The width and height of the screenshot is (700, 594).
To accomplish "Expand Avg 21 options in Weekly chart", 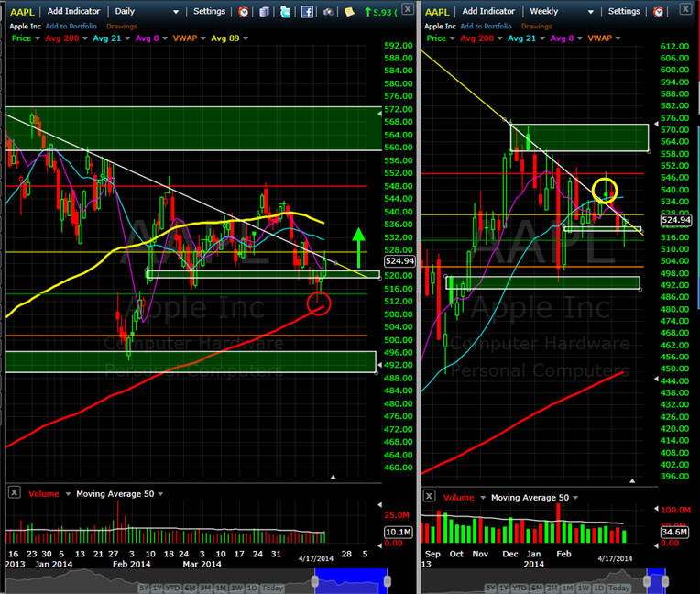I will point(542,38).
